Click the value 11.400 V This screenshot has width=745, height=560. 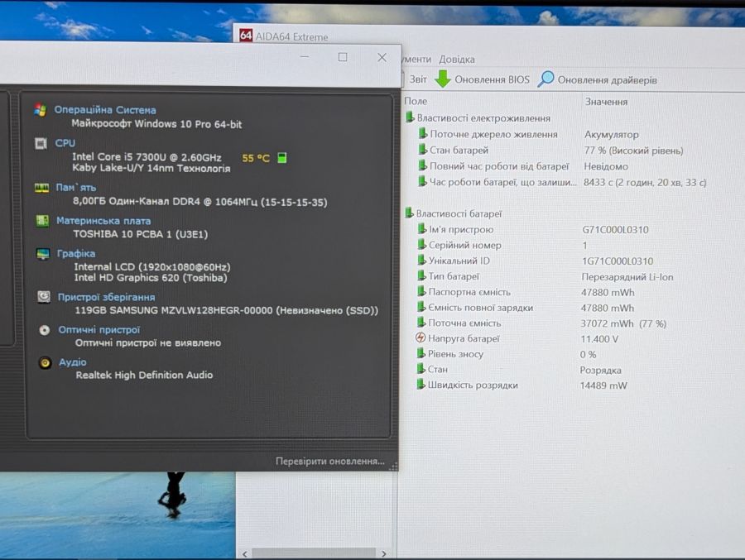pyautogui.click(x=599, y=339)
